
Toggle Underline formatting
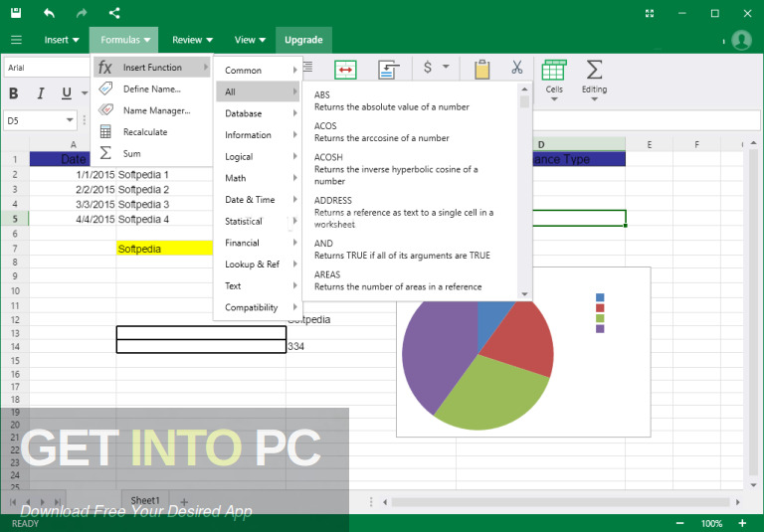pos(67,93)
